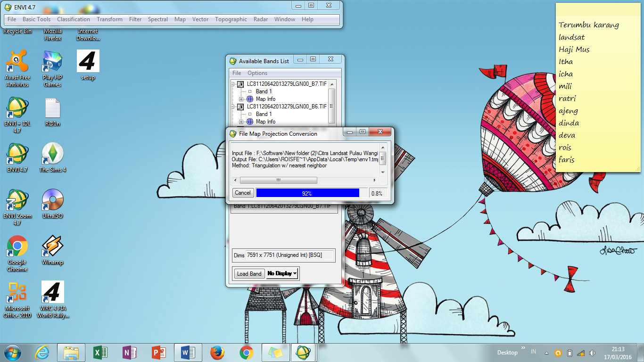This screenshot has height=362, width=644.
Task: Expand Map Info under the B7.TIF file
Action: coord(241,99)
